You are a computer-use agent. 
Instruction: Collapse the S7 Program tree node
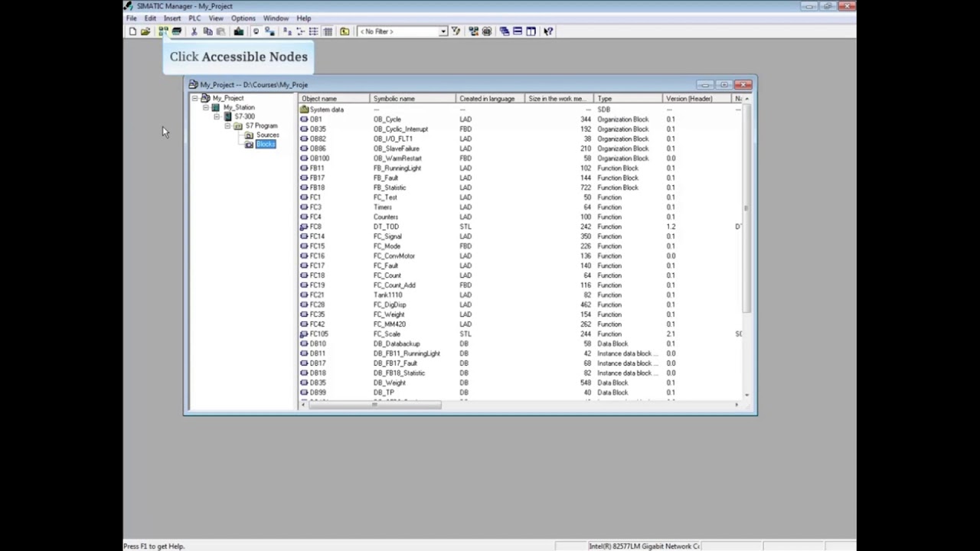227,126
